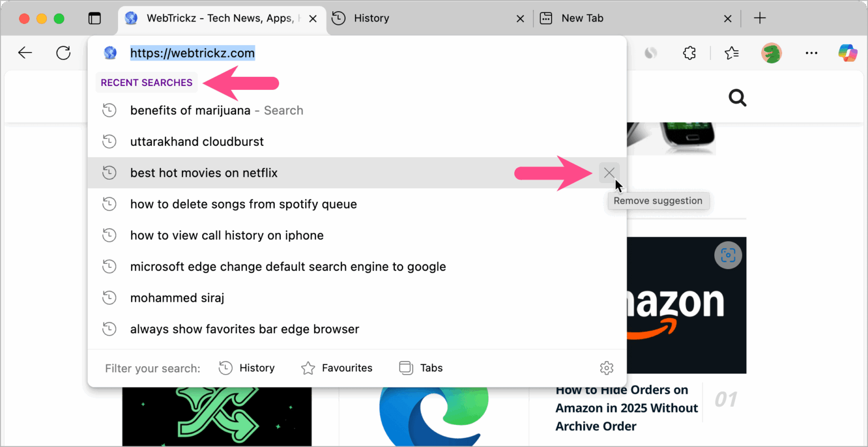Open the Extensions puzzle icon
Image resolution: width=868 pixels, height=447 pixels.
click(689, 53)
